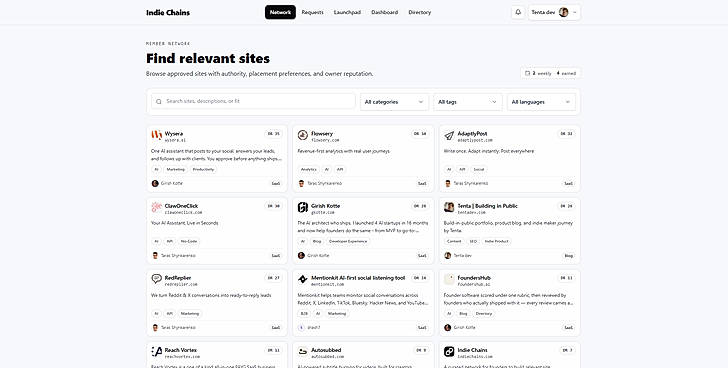Screen dimensions: 728x368
Task: Click the RedReplier speech bubble icon
Action: 156,279
